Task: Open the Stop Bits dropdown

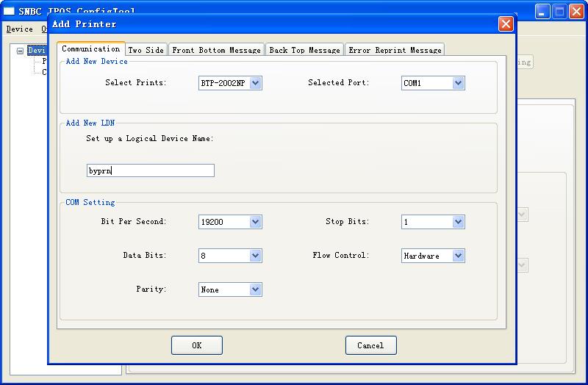Action: [x=433, y=222]
